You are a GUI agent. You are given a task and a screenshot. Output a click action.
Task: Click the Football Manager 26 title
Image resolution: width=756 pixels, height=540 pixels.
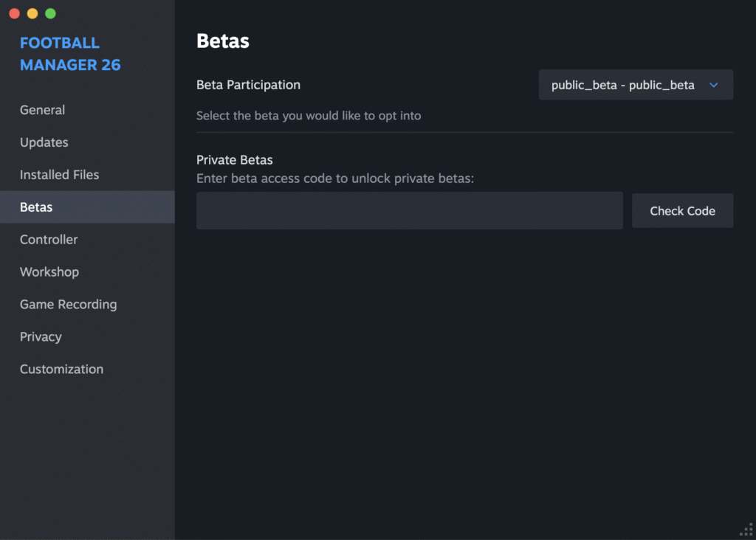(x=70, y=54)
